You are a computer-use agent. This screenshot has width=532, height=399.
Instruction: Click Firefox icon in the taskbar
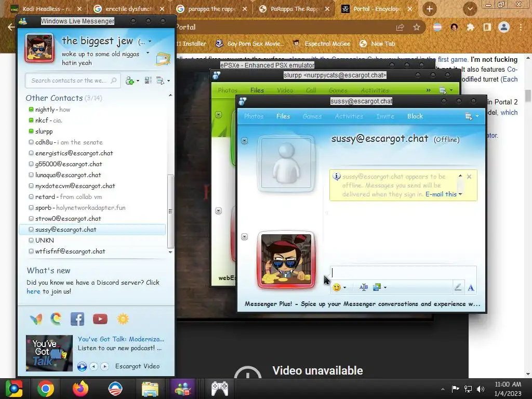pyautogui.click(x=81, y=389)
